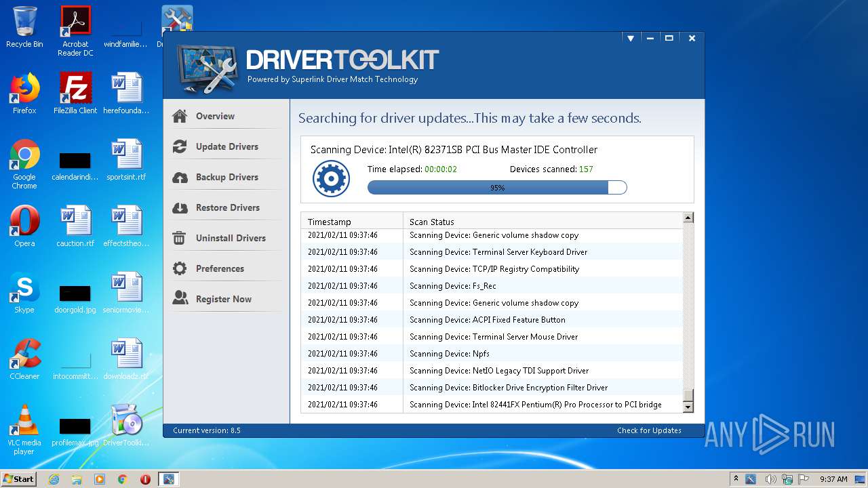This screenshot has height=488, width=868.
Task: Select Backup Drivers in sidebar
Action: tap(226, 177)
